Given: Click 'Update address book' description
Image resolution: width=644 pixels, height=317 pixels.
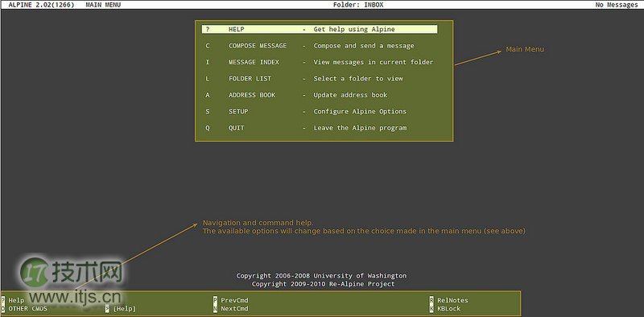Looking at the screenshot, I should [350, 95].
